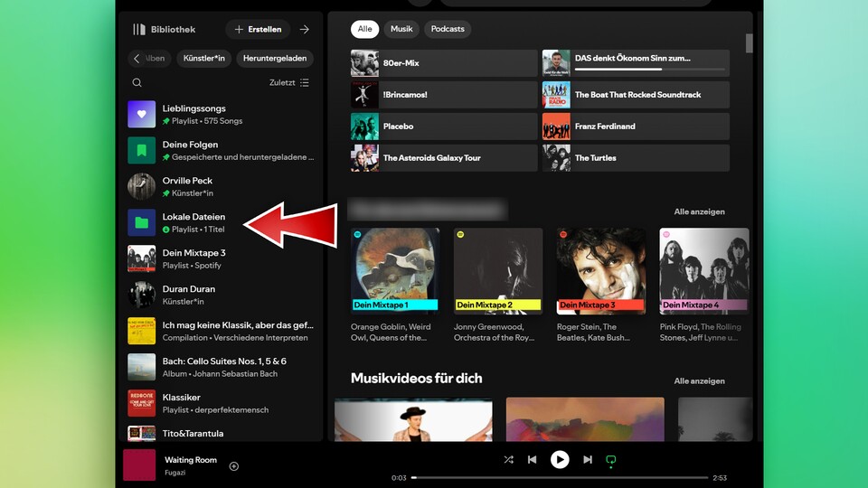Click Waiting Room album cover
Viewport: 868px width, 488px height.
pos(139,465)
